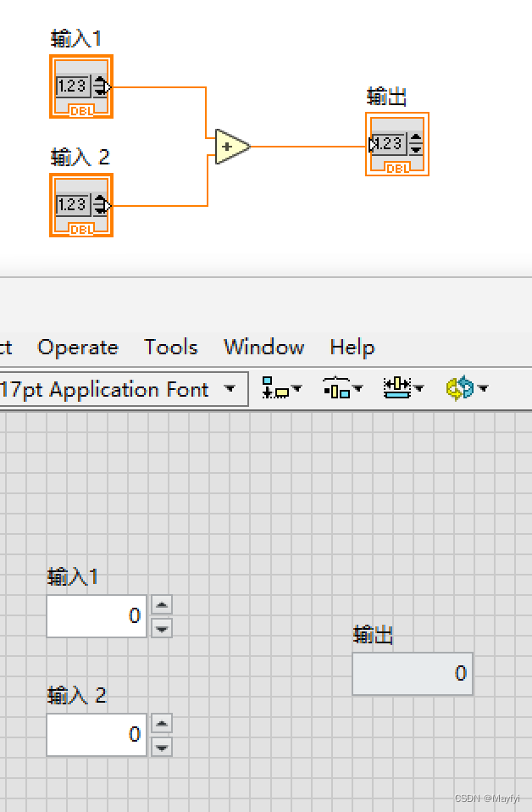Image resolution: width=532 pixels, height=812 pixels.
Task: Open the Resize Objects tool
Action: 397,388
